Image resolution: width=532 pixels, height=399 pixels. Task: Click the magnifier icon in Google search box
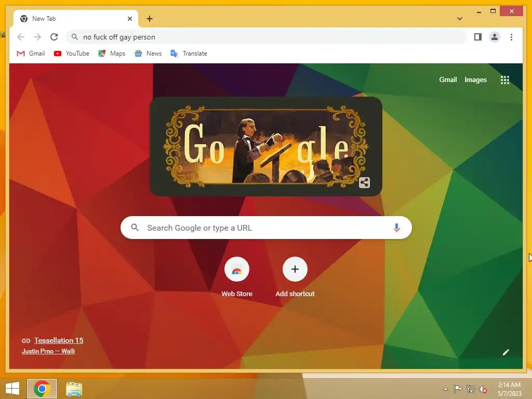135,228
